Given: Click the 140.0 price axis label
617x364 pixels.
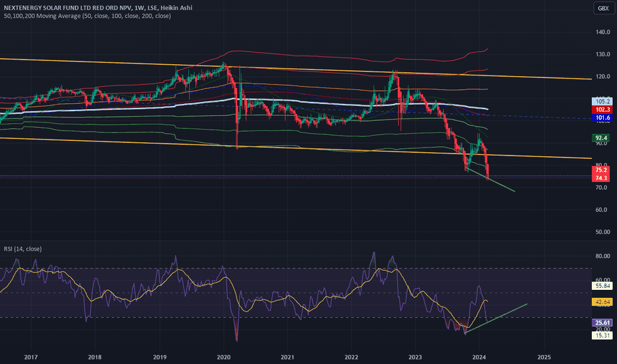Looking at the screenshot, I should 603,32.
